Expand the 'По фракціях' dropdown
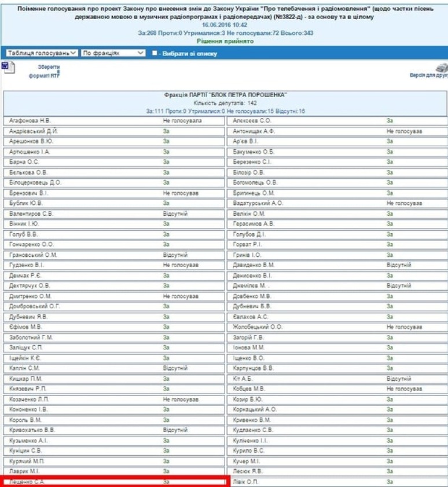The height and width of the screenshot is (487, 448). click(113, 53)
